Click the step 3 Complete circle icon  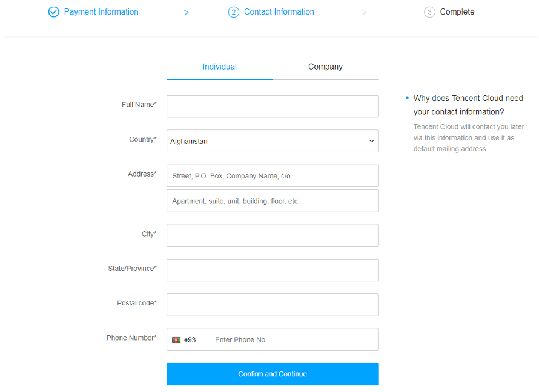430,11
